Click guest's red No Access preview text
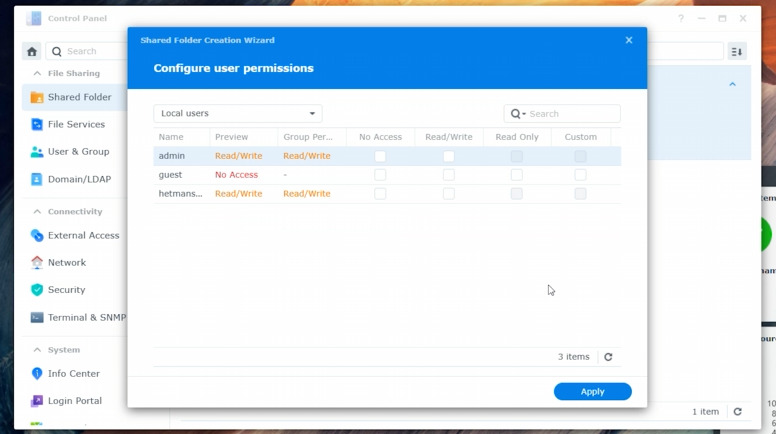 237,175
